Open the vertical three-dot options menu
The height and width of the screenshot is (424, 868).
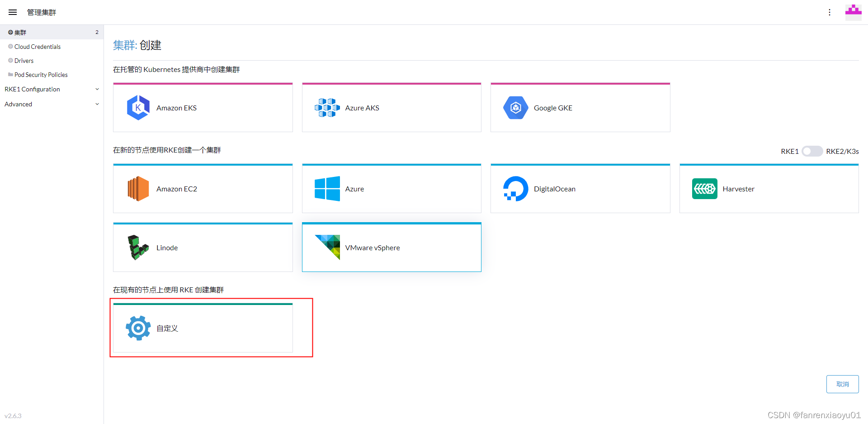pos(830,12)
